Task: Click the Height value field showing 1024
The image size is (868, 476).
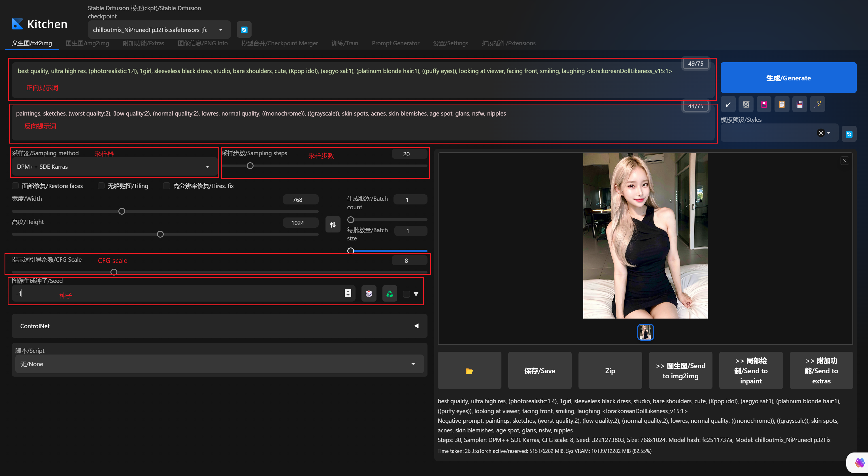Action: (x=301, y=223)
